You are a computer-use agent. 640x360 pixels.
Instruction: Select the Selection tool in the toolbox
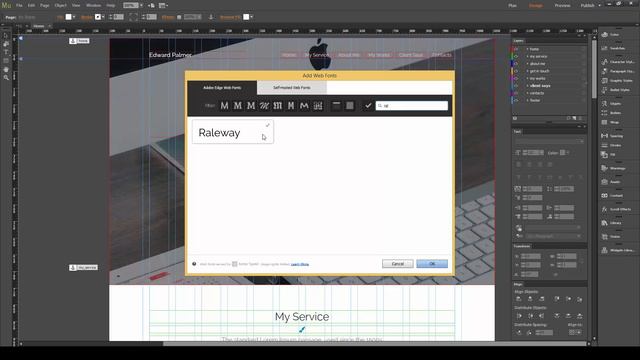[x=6, y=36]
